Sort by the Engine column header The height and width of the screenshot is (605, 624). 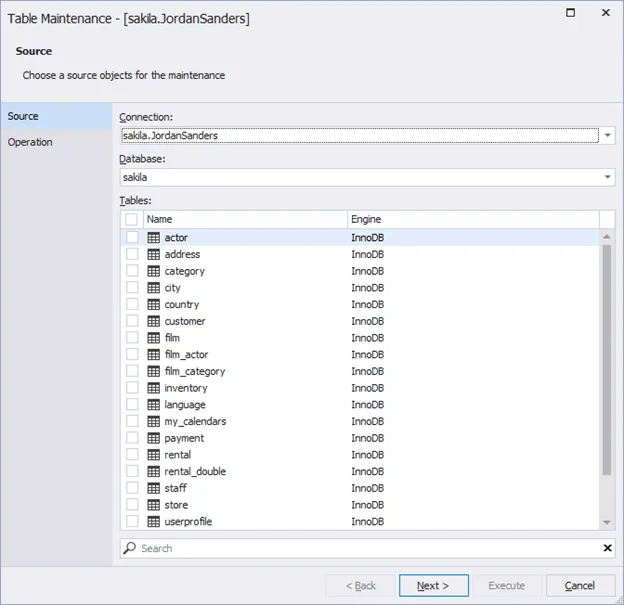pos(473,219)
